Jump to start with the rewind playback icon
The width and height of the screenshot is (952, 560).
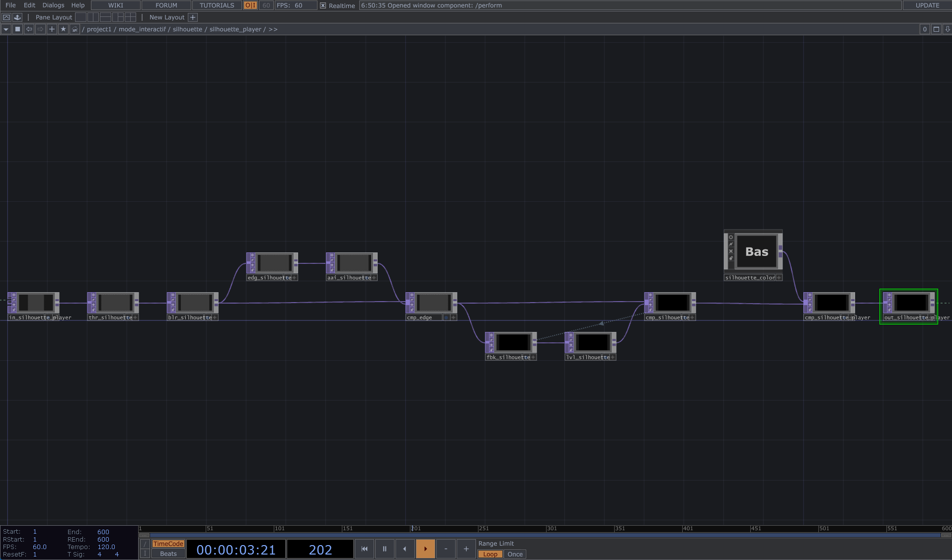[x=364, y=549]
